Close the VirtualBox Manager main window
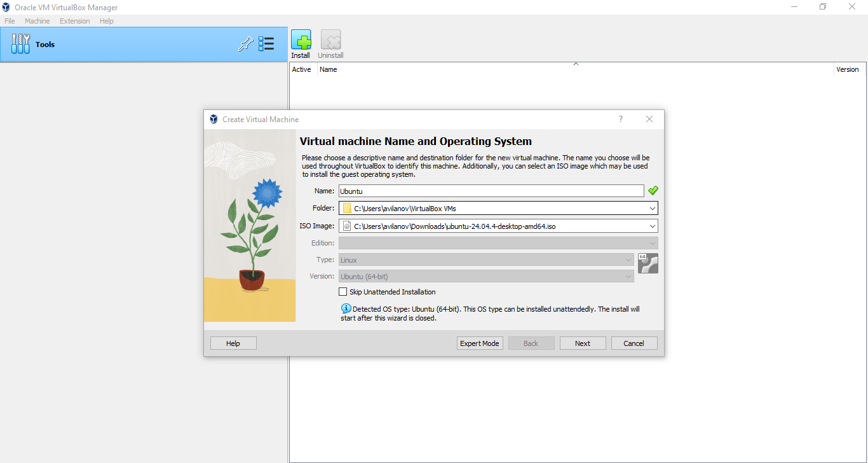The image size is (868, 463). [x=852, y=7]
